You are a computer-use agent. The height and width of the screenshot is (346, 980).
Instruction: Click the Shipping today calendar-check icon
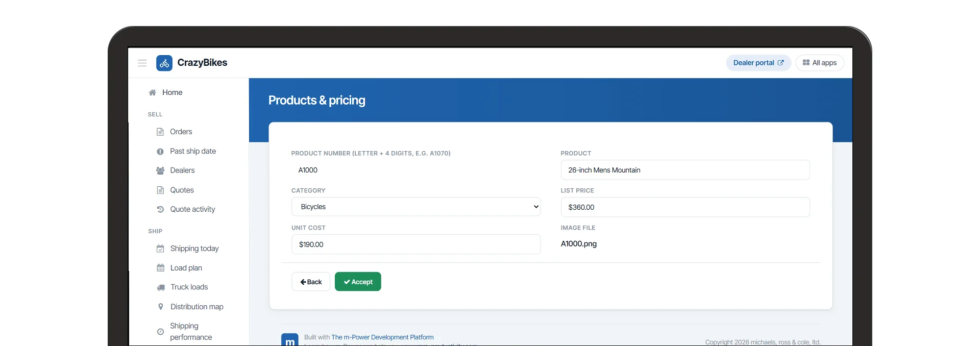(x=160, y=249)
